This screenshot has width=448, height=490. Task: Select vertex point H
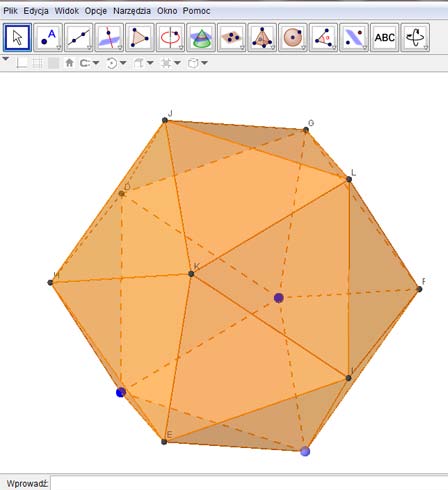pyautogui.click(x=50, y=283)
